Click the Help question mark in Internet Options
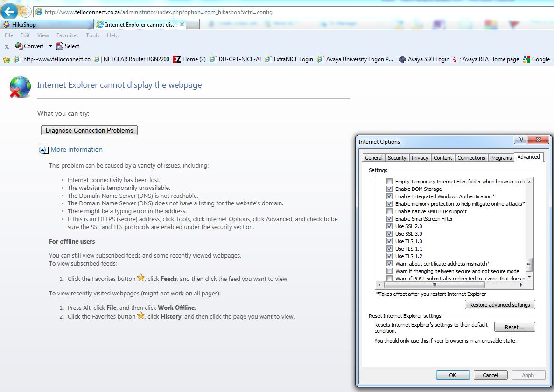This screenshot has height=392, width=554. [x=520, y=140]
